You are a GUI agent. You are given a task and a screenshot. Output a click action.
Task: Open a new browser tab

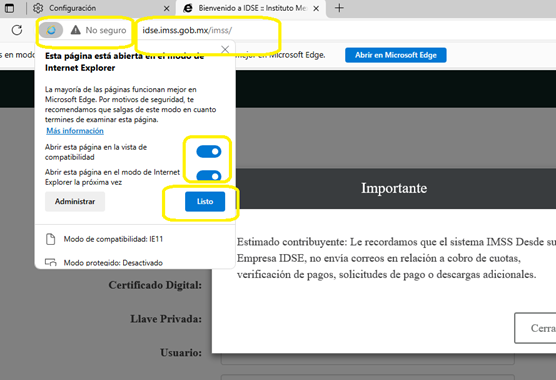pos(339,8)
